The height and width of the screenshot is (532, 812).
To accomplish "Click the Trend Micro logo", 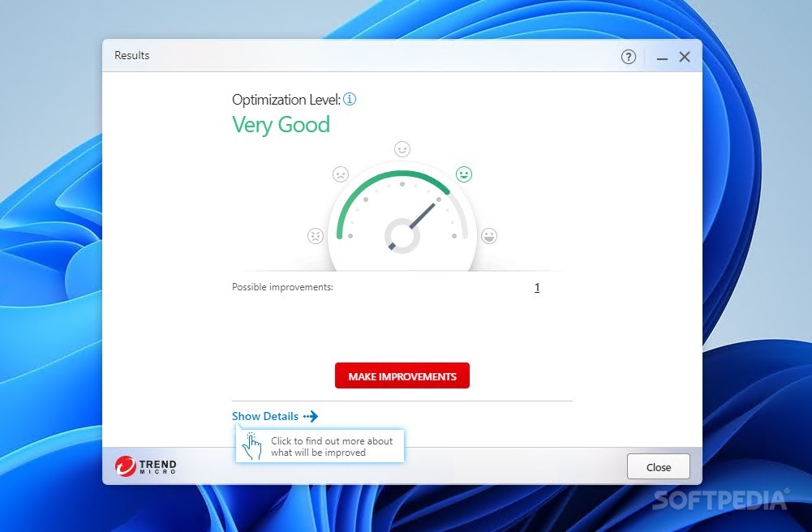I will [x=145, y=466].
